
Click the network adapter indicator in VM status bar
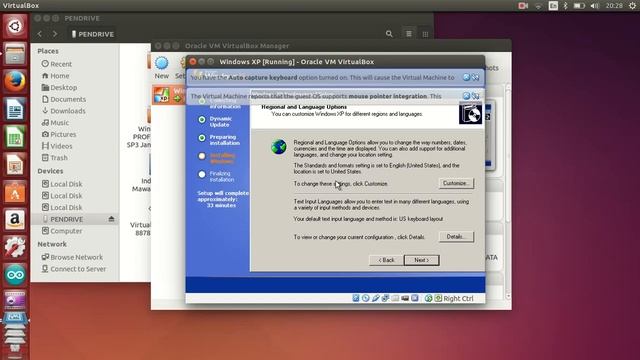click(385, 298)
